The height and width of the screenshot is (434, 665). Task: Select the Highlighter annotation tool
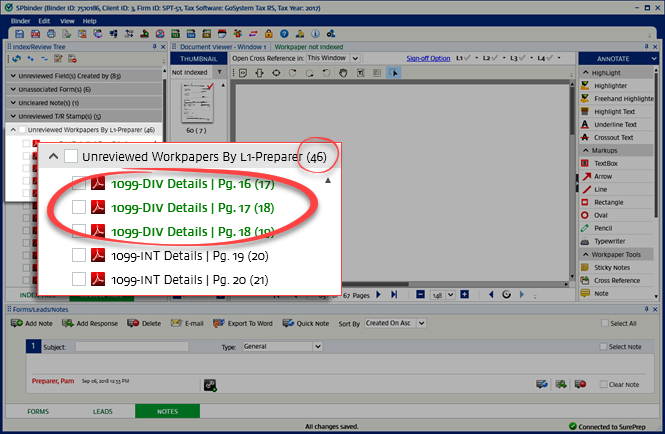[612, 86]
